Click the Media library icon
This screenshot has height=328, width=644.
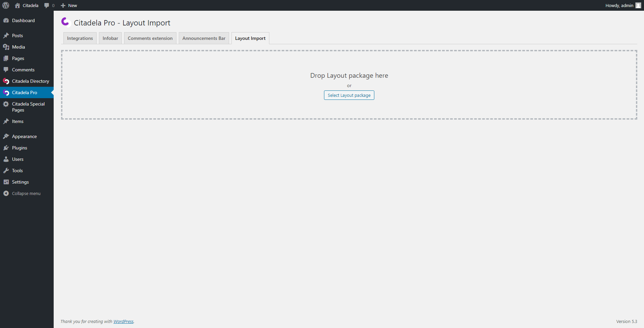click(x=6, y=47)
